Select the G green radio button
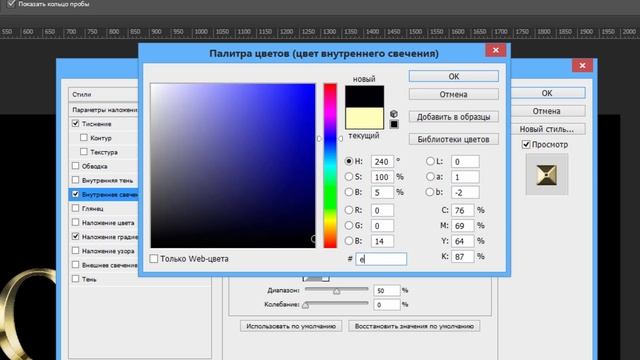Viewport: 640px width, 360px height. coord(349,225)
